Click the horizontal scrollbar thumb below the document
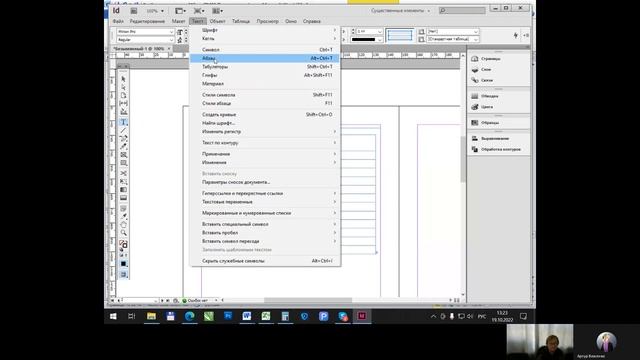This screenshot has width=640, height=360. [x=308, y=300]
